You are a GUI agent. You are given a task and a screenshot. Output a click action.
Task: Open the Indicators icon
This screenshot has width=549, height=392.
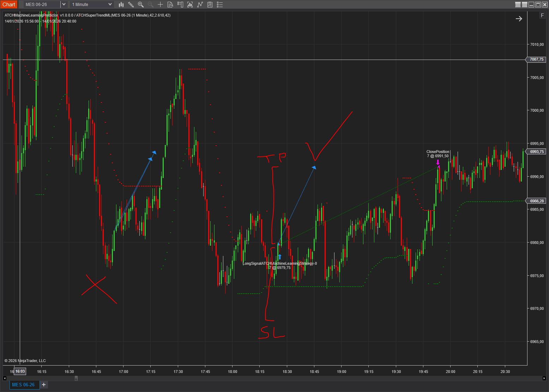pyautogui.click(x=190, y=5)
